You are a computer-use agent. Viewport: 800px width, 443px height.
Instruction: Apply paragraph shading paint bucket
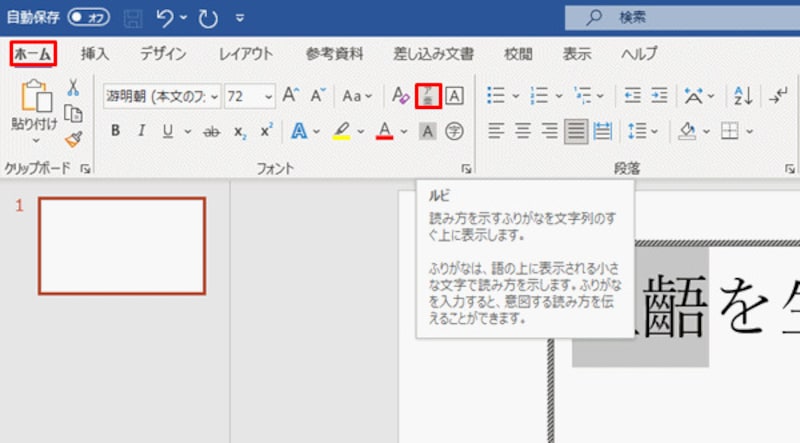pyautogui.click(x=687, y=131)
